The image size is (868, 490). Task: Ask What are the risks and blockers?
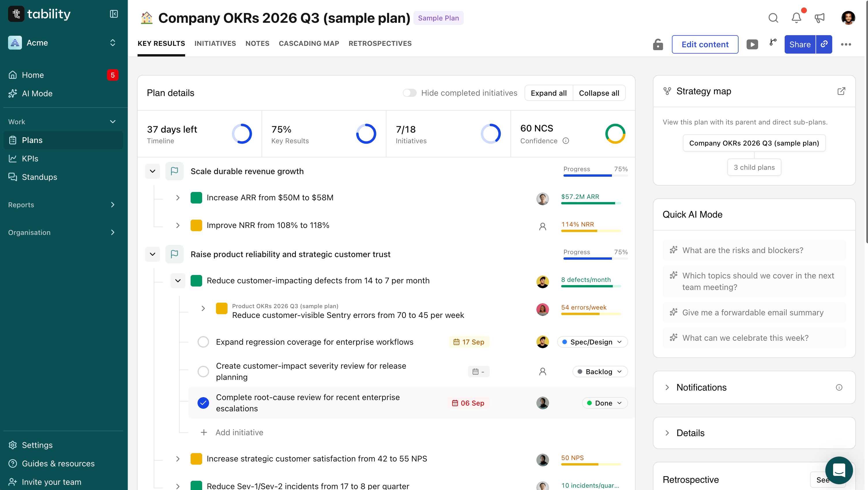pyautogui.click(x=754, y=250)
